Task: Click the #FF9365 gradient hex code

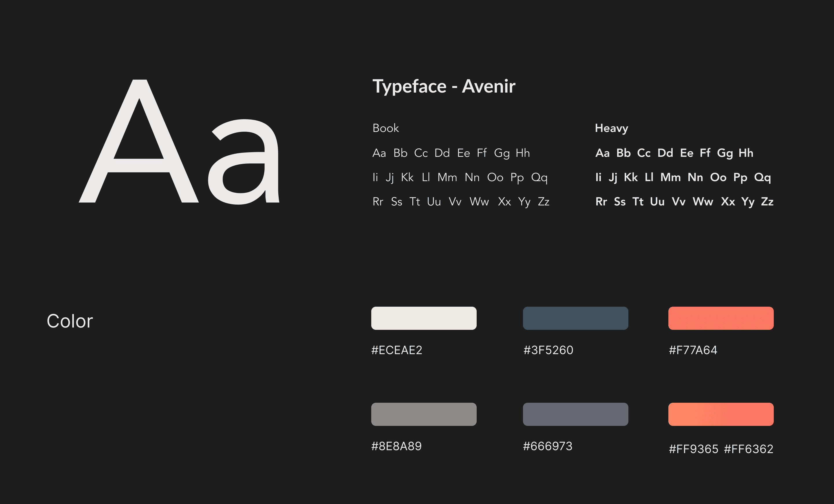Action: click(x=693, y=449)
